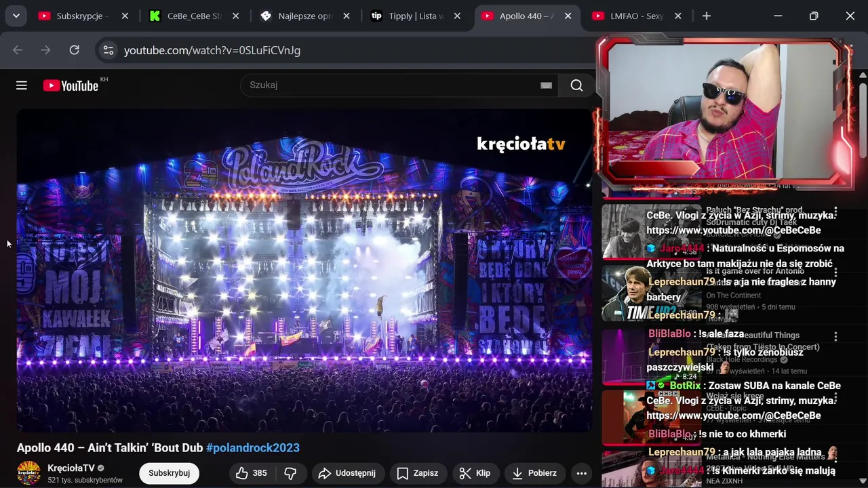Reload the page with refresh icon
Image resolution: width=868 pixels, height=488 pixels.
click(x=75, y=50)
